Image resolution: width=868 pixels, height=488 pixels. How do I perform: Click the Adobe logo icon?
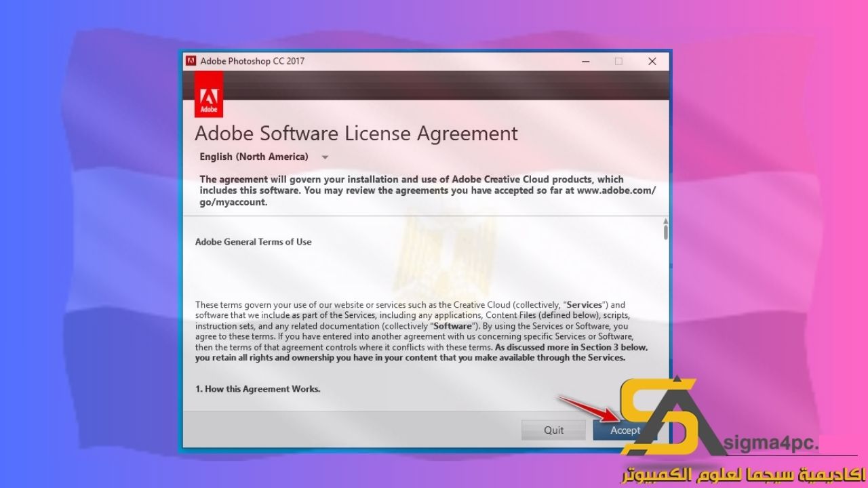coord(208,94)
